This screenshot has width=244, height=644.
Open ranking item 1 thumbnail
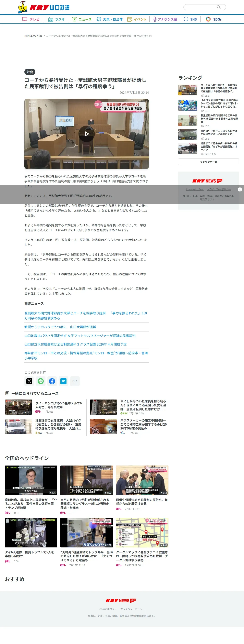pyautogui.click(x=188, y=90)
